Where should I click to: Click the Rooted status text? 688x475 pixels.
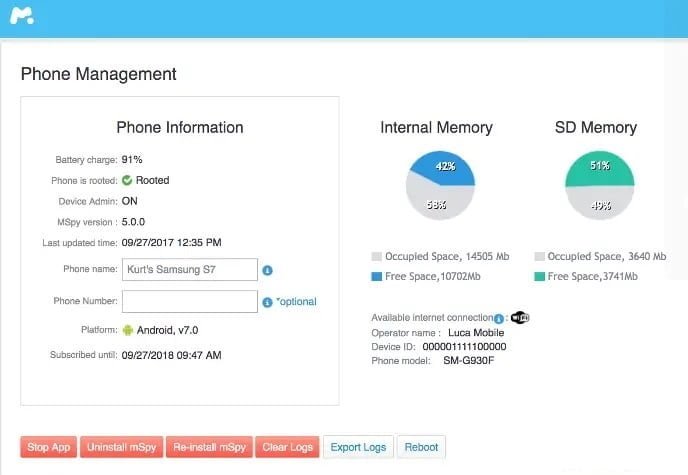153,180
